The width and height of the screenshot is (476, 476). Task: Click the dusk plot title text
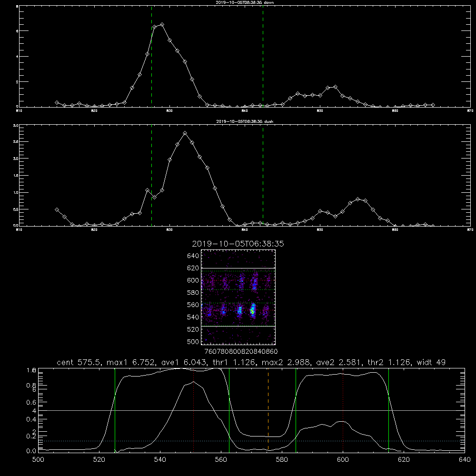(245, 121)
